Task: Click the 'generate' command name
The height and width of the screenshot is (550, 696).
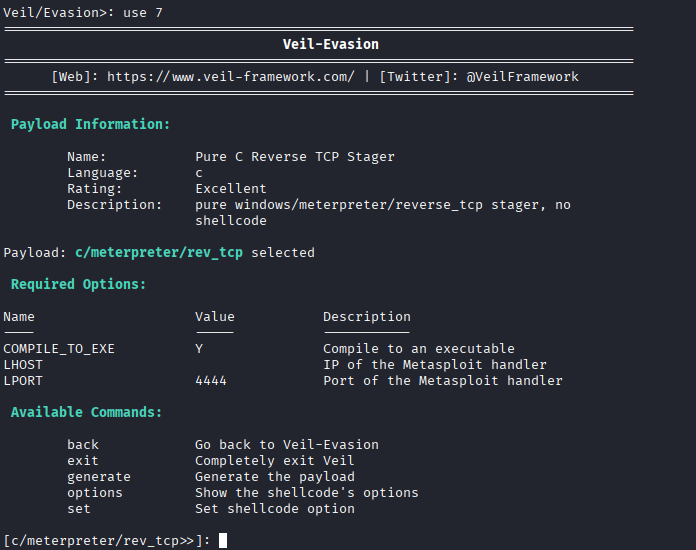Action: pos(99,476)
